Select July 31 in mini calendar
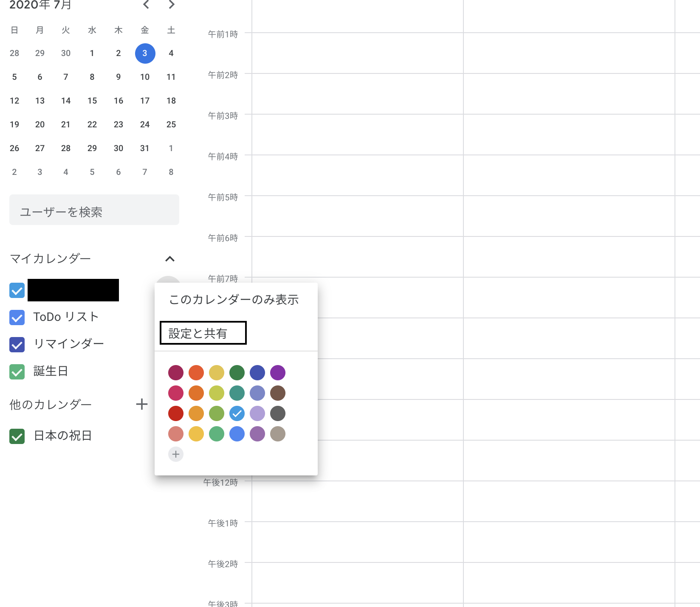 pos(145,148)
